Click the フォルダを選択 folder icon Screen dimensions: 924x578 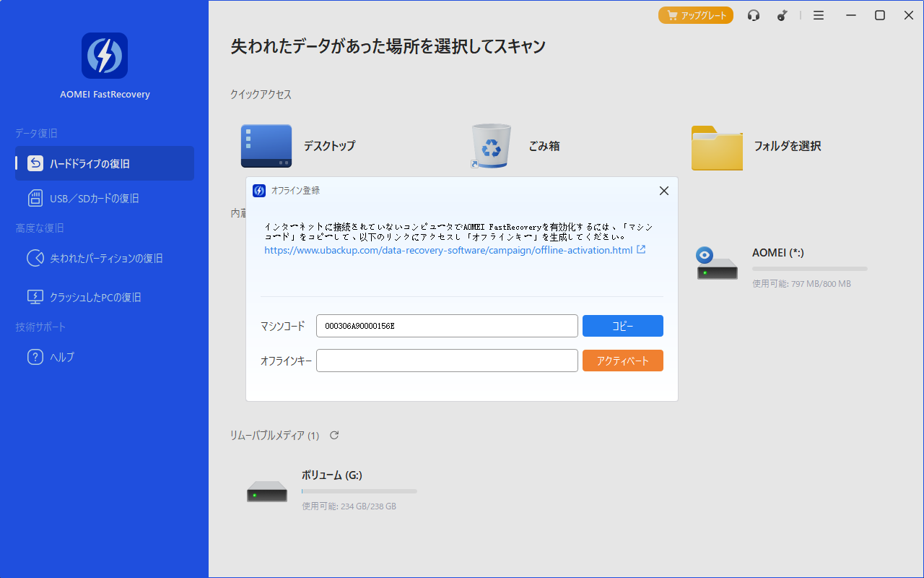pyautogui.click(x=716, y=147)
